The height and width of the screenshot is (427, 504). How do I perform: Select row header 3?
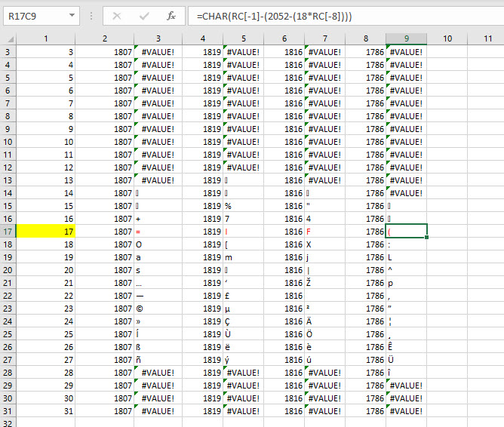(x=8, y=52)
